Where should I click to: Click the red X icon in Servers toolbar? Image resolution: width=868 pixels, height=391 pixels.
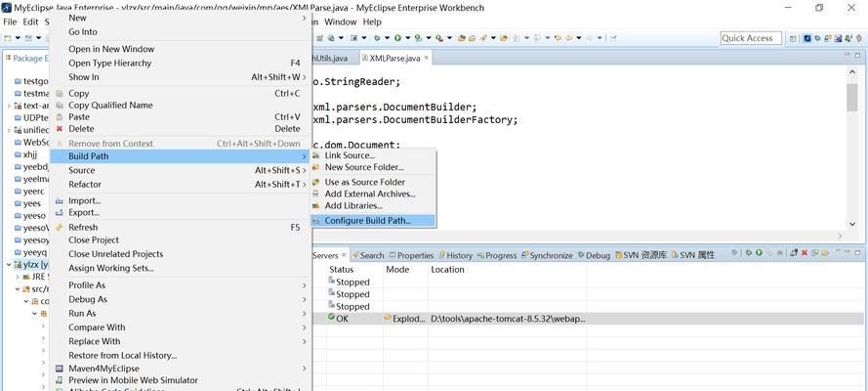coord(805,253)
